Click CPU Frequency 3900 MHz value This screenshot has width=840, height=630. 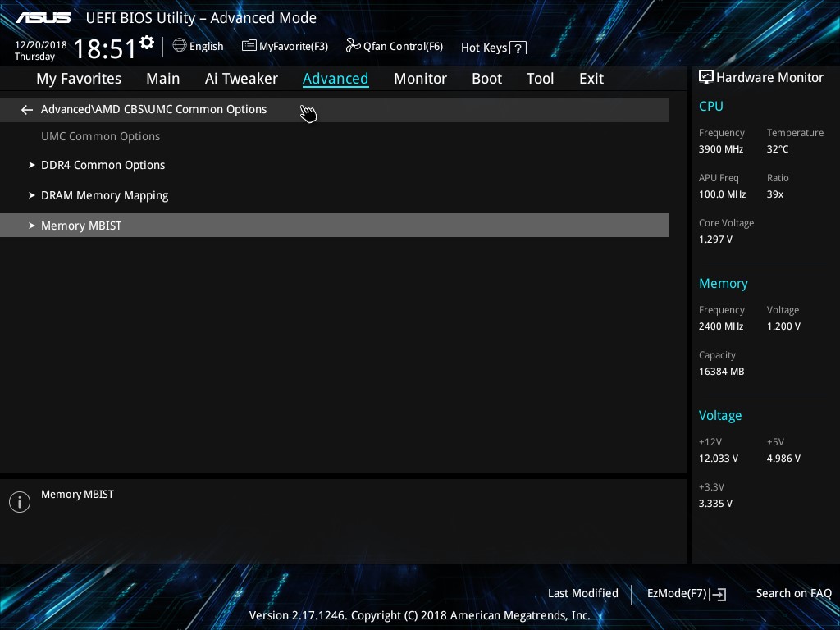tap(721, 149)
